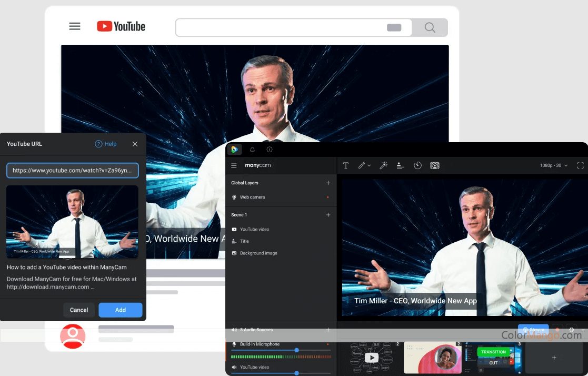Click the YouTube search magnifier button
The image size is (588, 376).
(x=430, y=27)
